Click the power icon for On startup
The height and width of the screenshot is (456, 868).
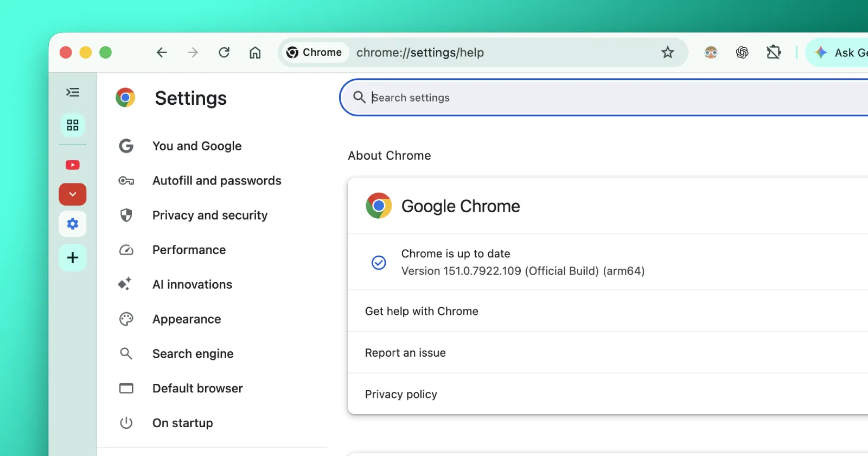(x=126, y=423)
